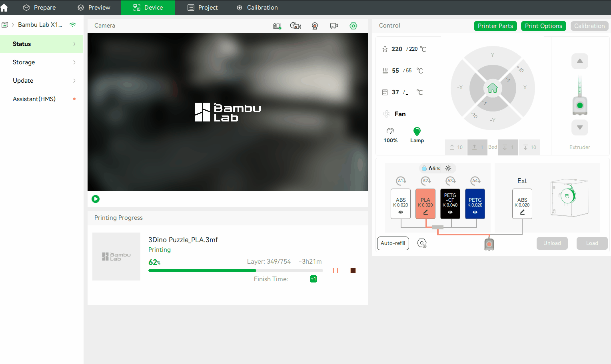Click the 100% print speed gauge
This screenshot has width=611, height=364.
pyautogui.click(x=391, y=135)
